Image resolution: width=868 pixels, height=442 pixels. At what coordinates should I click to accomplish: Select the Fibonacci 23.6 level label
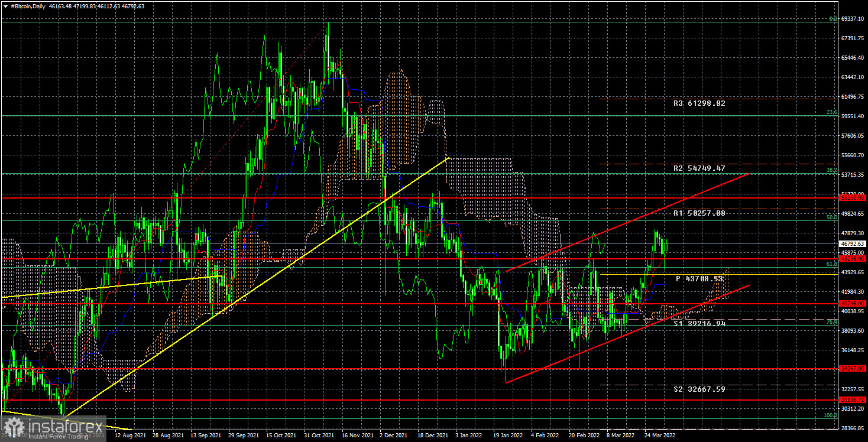(x=831, y=112)
